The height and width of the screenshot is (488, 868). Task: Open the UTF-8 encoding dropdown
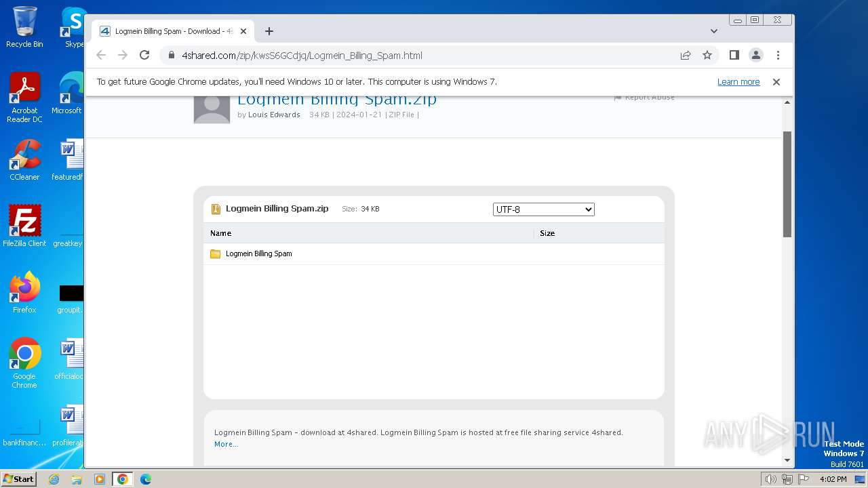tap(543, 209)
